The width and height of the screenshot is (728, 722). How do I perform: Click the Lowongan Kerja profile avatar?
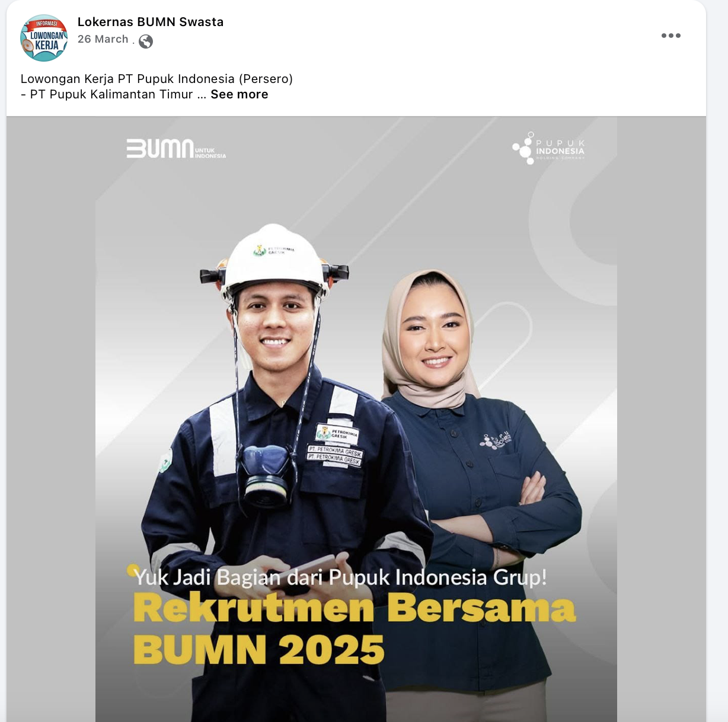44,38
